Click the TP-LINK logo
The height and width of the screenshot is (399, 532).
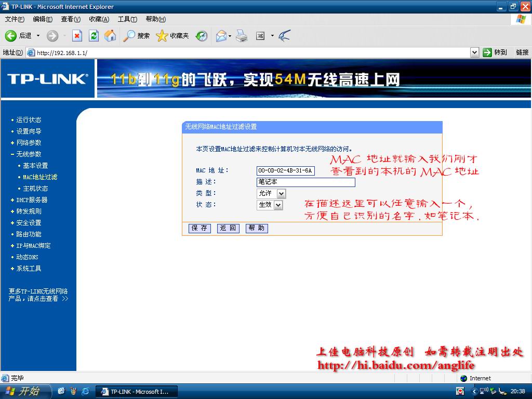tap(47, 79)
